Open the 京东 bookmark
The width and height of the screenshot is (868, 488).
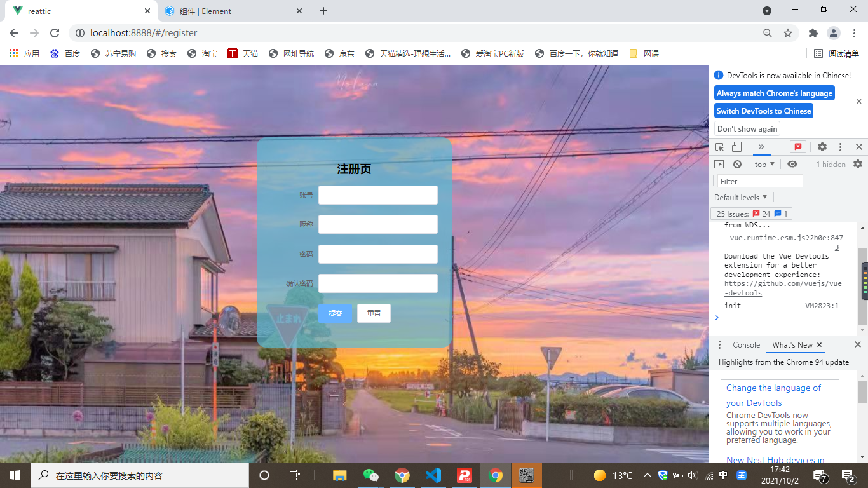point(339,54)
